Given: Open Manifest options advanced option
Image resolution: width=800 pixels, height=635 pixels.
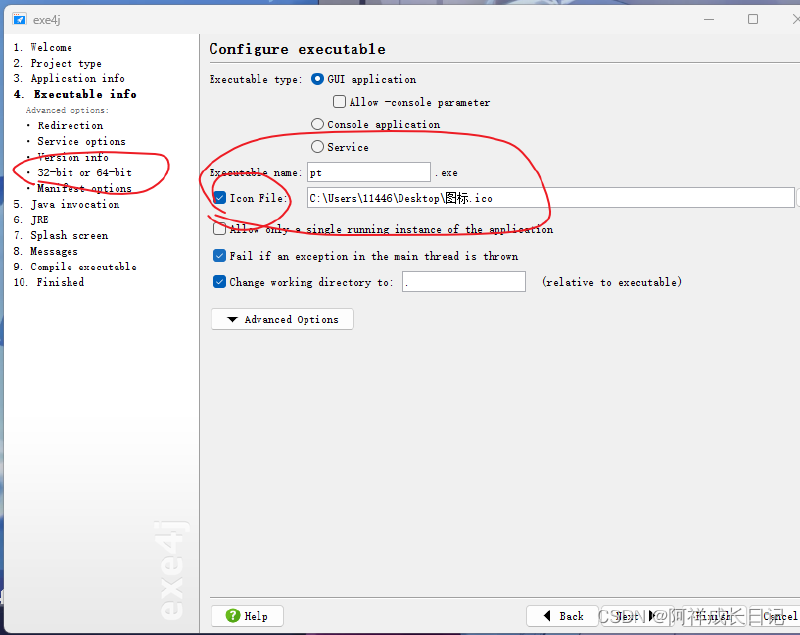Looking at the screenshot, I should click(x=85, y=188).
